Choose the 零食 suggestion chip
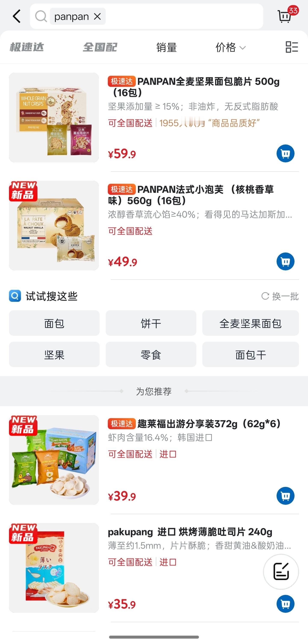 coord(151,355)
